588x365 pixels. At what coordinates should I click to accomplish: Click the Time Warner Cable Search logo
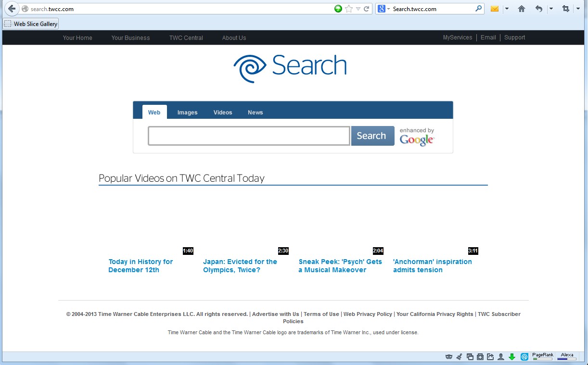[x=290, y=68]
